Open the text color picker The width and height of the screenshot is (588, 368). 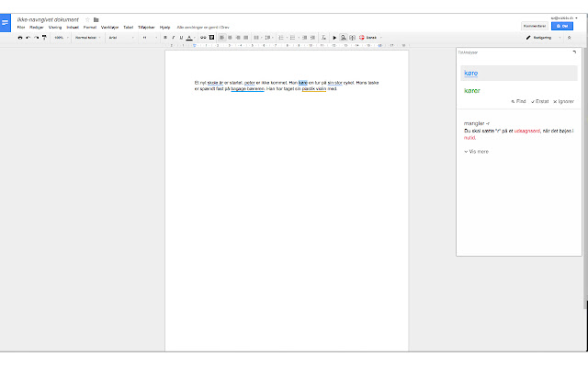point(189,38)
